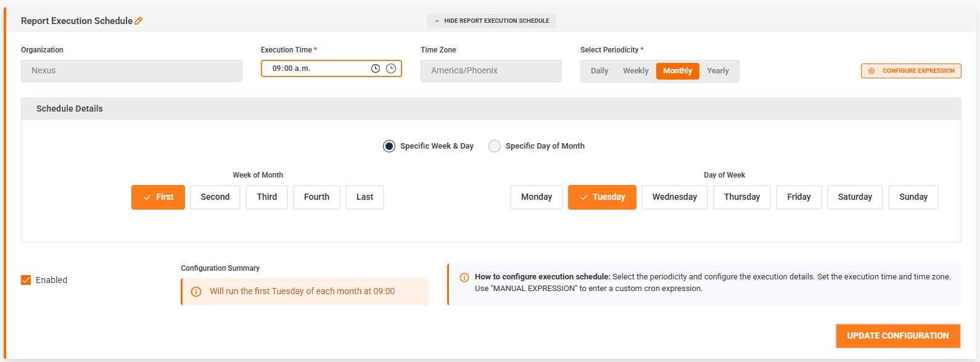
Task: Click the second clock icon in Execution Time
Action: [391, 68]
